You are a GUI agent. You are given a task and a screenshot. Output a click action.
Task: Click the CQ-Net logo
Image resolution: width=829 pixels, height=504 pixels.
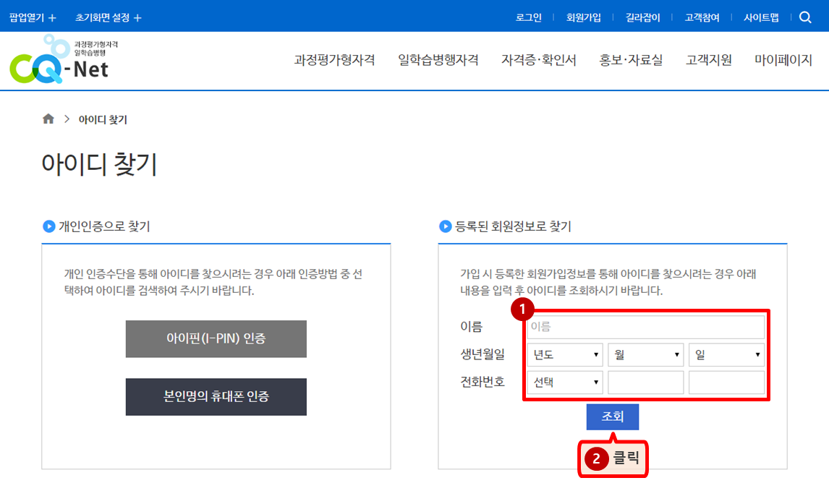point(64,59)
